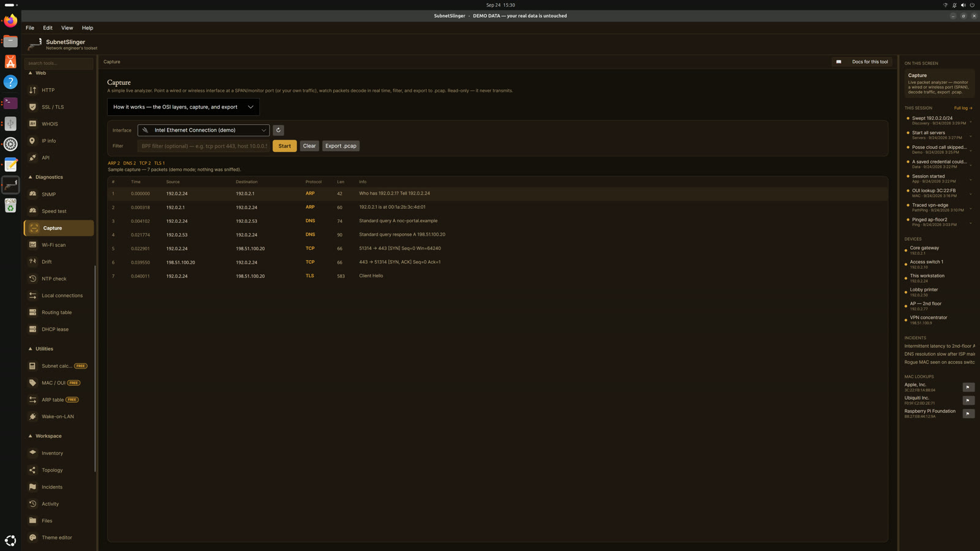
Task: Click the refresh interfaces icon button
Action: pyautogui.click(x=278, y=130)
